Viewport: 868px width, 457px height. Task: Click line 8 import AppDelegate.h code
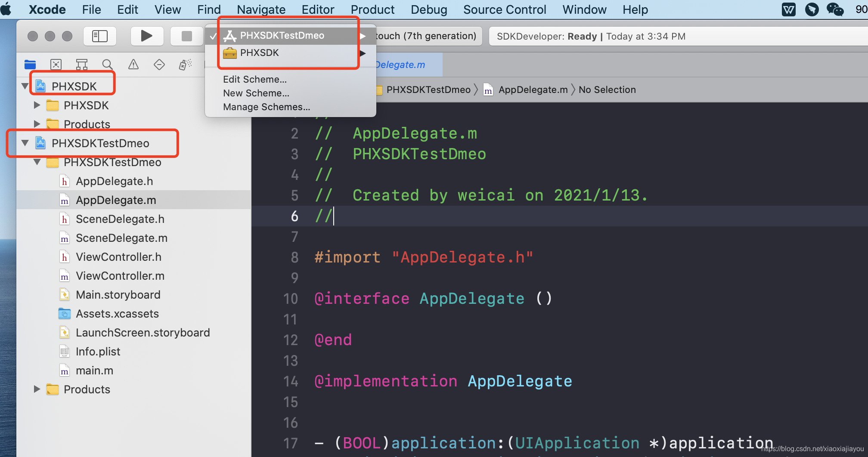coord(424,257)
